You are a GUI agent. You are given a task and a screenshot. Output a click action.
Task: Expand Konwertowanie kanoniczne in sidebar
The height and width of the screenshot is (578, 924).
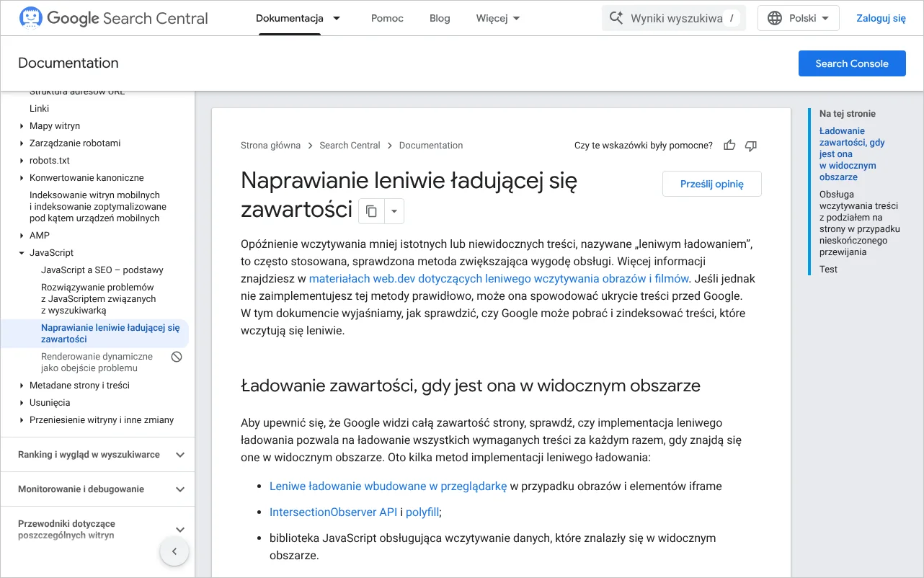[x=22, y=178]
